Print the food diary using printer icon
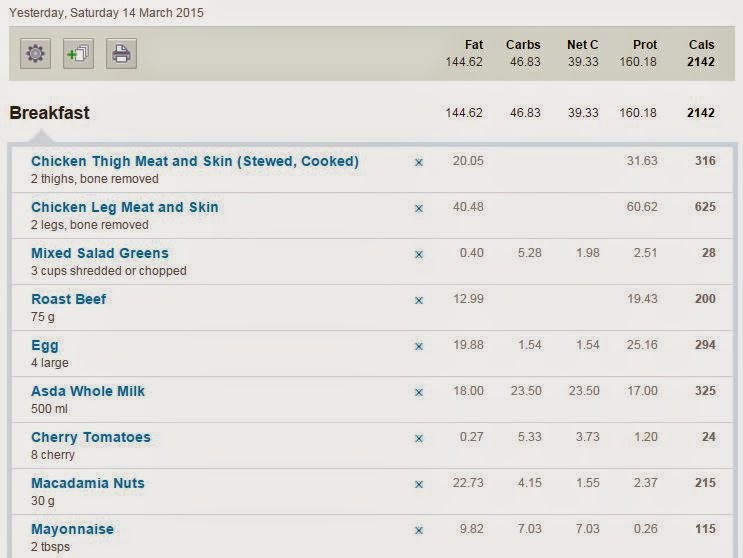Image resolution: width=743 pixels, height=558 pixels. coord(121,54)
